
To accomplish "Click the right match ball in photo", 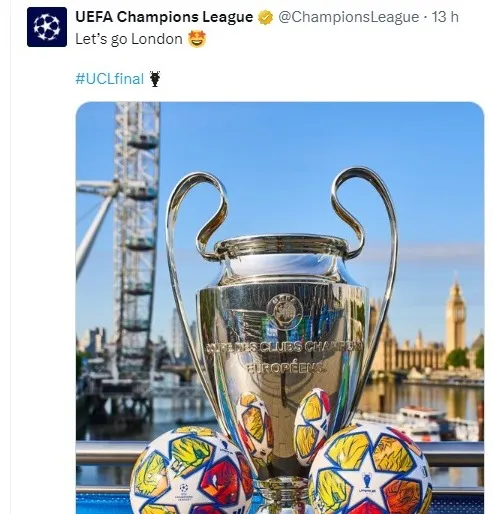I will coord(370,470).
